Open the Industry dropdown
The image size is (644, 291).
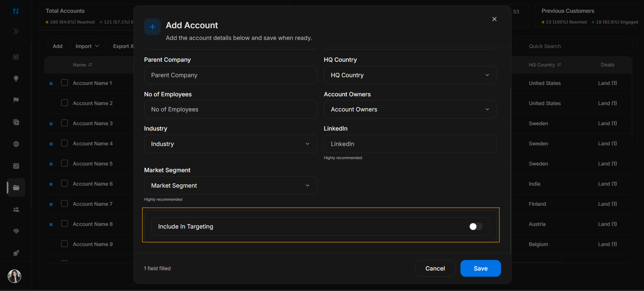230,144
